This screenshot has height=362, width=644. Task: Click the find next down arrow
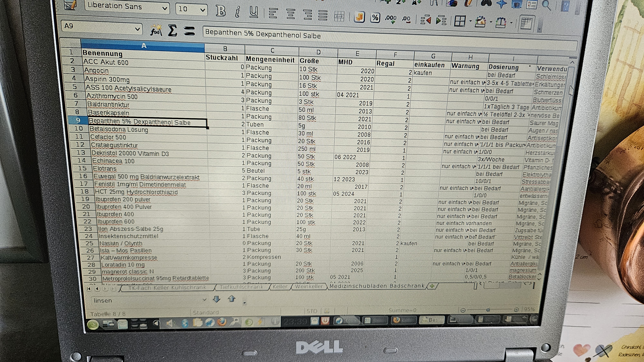(x=217, y=299)
